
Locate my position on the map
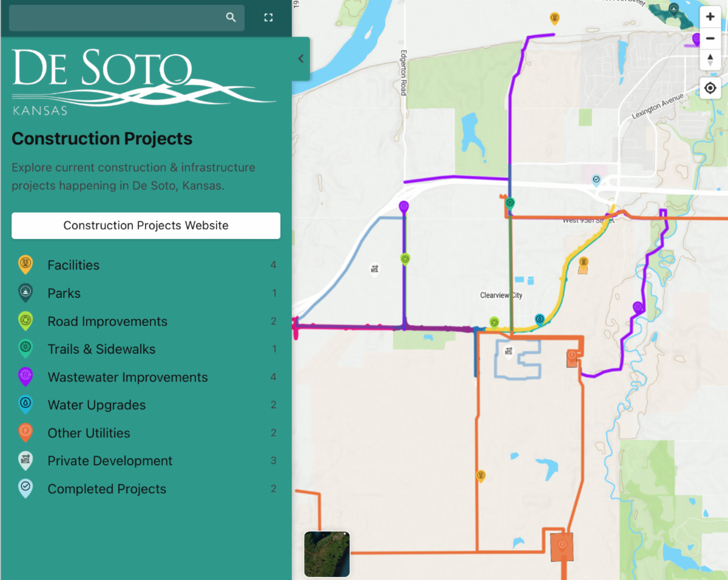pyautogui.click(x=710, y=89)
